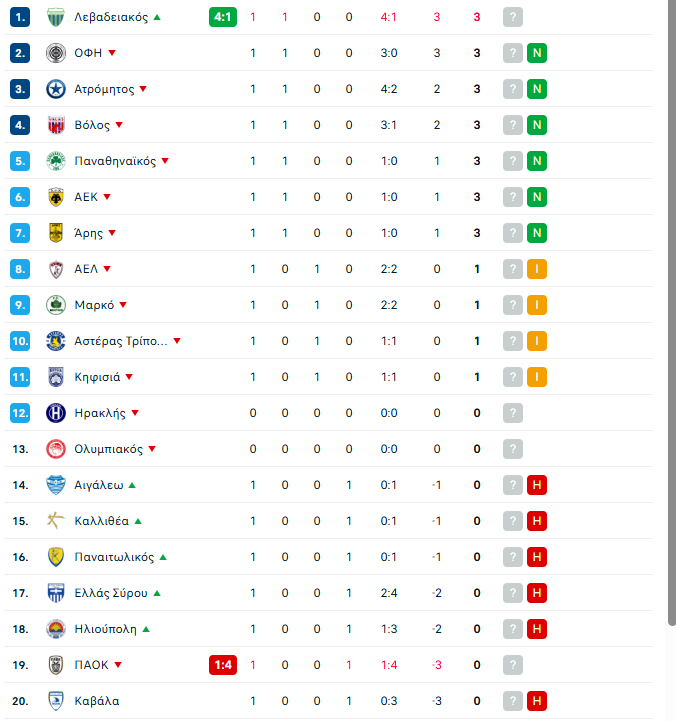Click the Παναθηναϊκός shamrock logo
This screenshot has height=721, width=676.
pos(56,161)
